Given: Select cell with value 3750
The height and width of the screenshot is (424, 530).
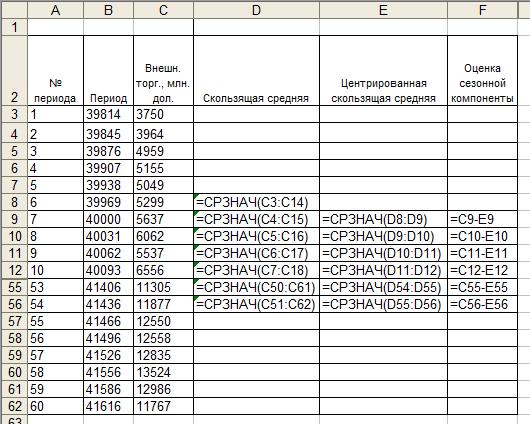Looking at the screenshot, I should click(163, 114).
